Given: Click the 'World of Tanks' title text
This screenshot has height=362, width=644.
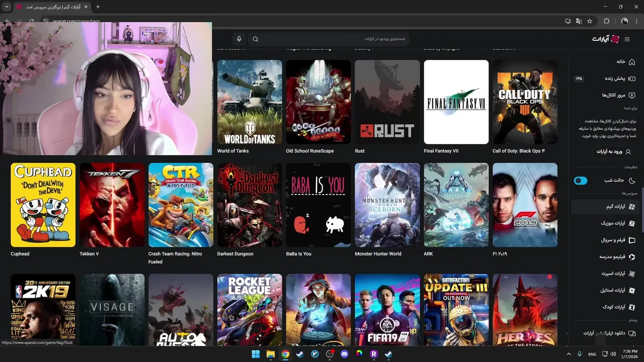Looking at the screenshot, I should (x=233, y=151).
